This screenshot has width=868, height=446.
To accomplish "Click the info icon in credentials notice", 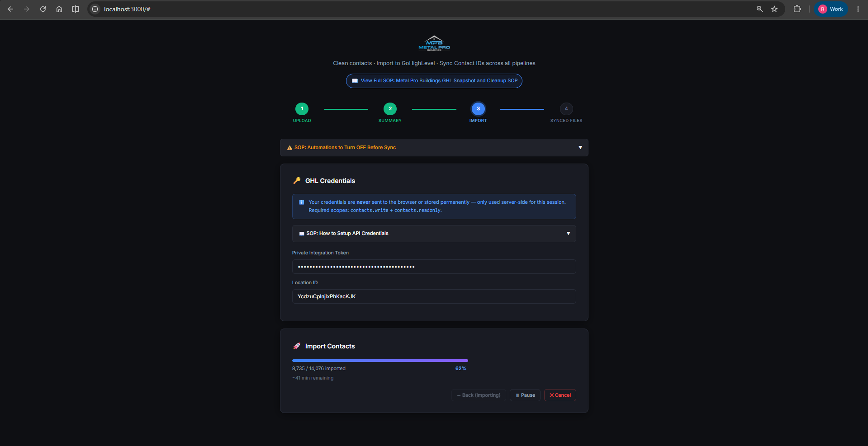I will click(x=302, y=202).
